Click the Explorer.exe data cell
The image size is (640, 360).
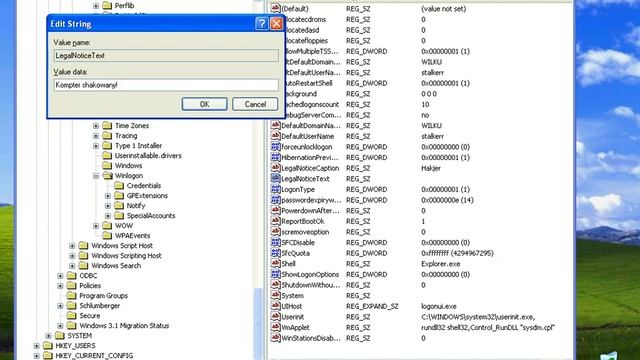[440, 264]
